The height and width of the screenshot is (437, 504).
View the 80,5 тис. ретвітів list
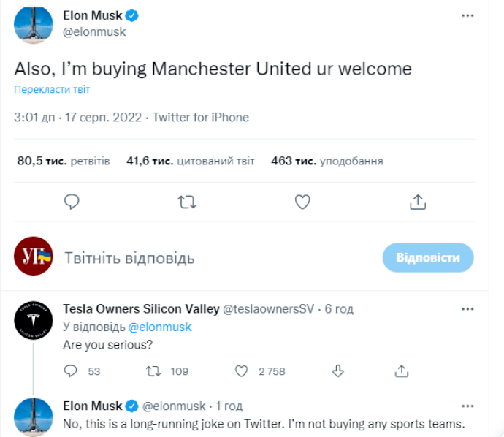click(64, 161)
